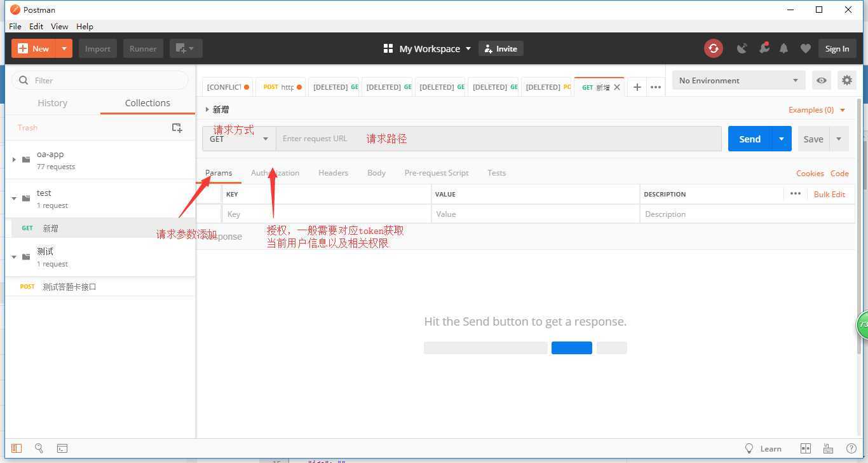Image resolution: width=868 pixels, height=463 pixels.
Task: Open the new window dropdown icon button
Action: pos(186,48)
